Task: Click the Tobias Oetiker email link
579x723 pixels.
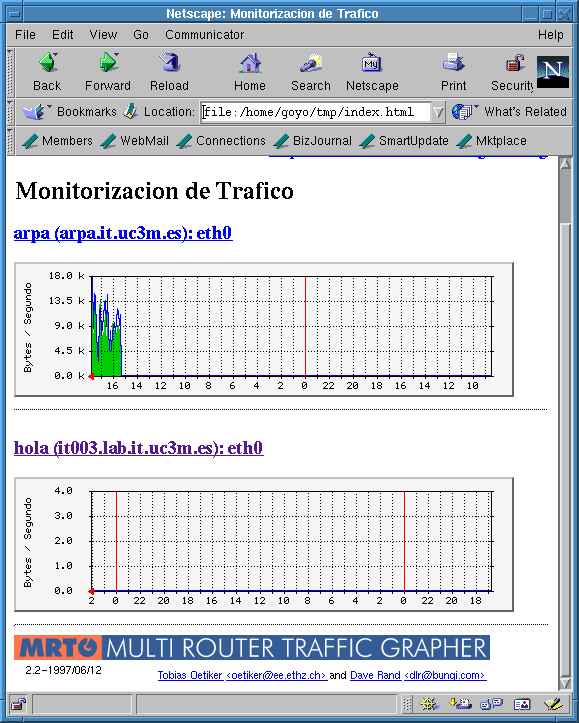Action: [x=242, y=675]
